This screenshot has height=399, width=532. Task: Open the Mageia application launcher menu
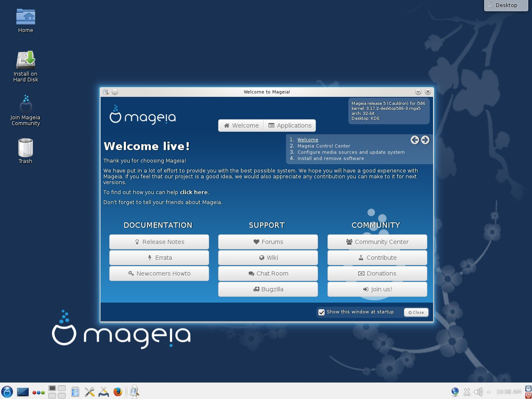pos(7,392)
